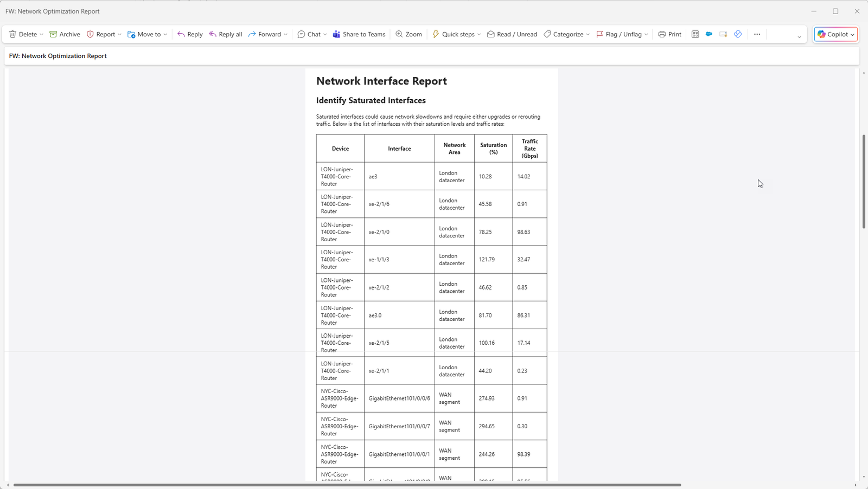The height and width of the screenshot is (489, 868).
Task: Click the blue Viva Insights add-in icon
Action: tap(738, 34)
